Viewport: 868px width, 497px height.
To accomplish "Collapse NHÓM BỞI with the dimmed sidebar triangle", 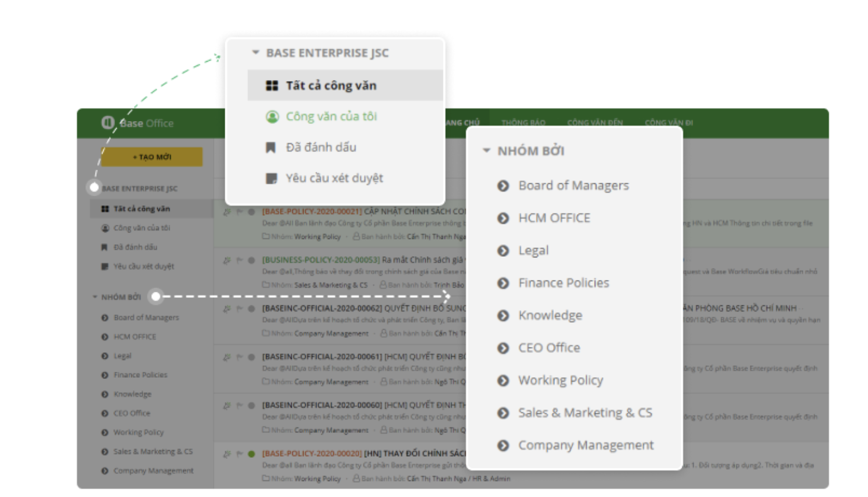I will [x=94, y=297].
